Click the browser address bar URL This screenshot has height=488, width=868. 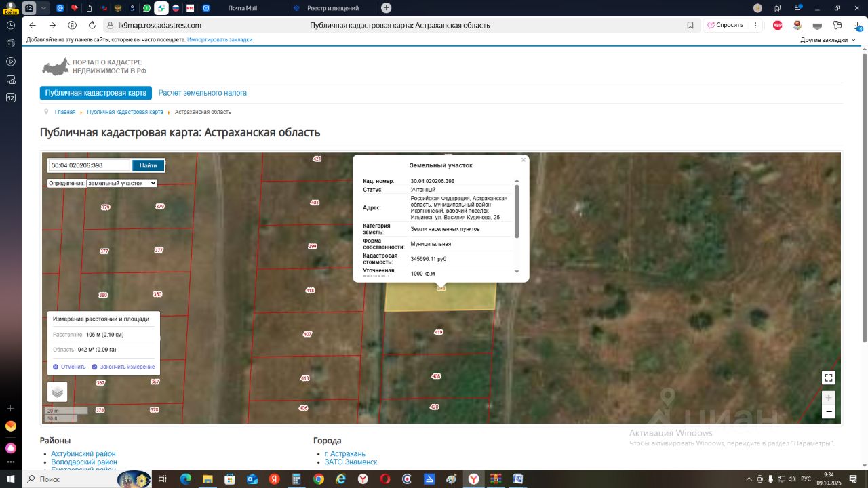(x=160, y=25)
